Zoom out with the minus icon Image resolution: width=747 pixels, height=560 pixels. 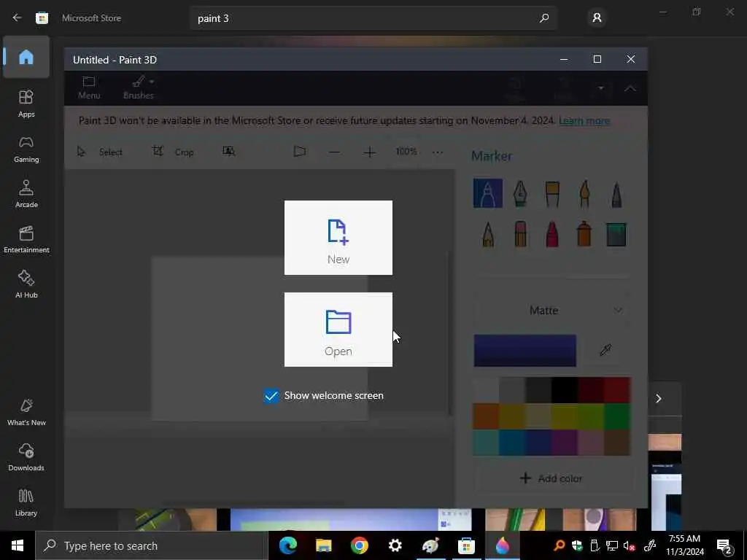coord(334,152)
